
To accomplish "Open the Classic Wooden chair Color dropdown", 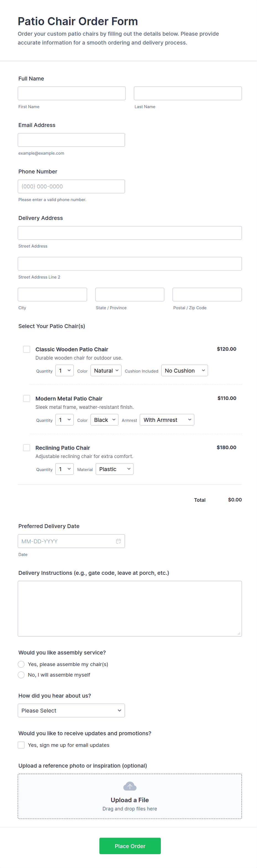I will [106, 371].
